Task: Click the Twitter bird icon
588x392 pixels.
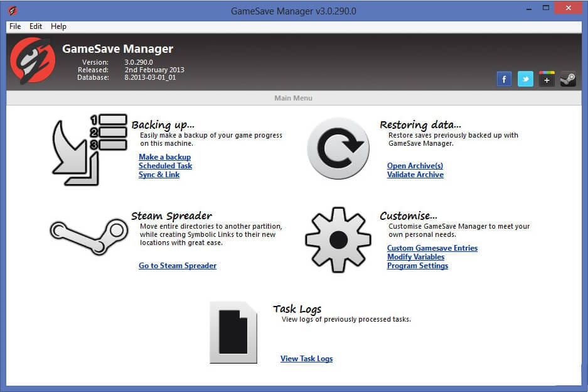Action: click(x=525, y=79)
